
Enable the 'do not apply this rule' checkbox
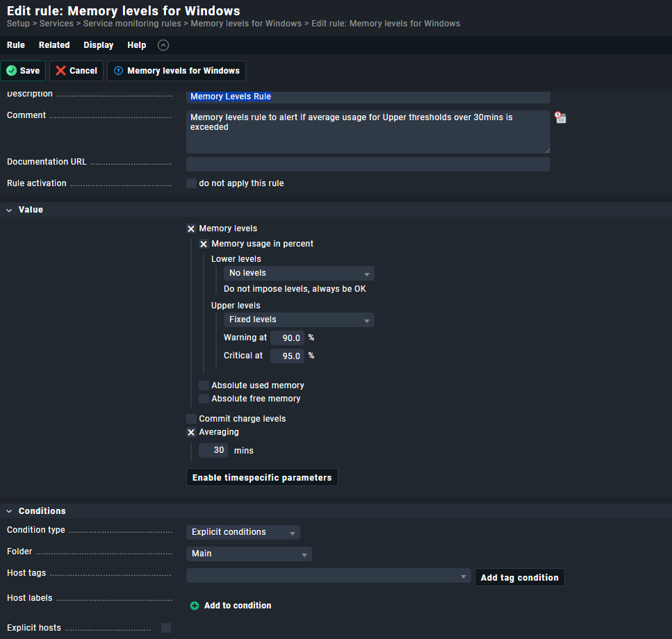[x=191, y=183]
